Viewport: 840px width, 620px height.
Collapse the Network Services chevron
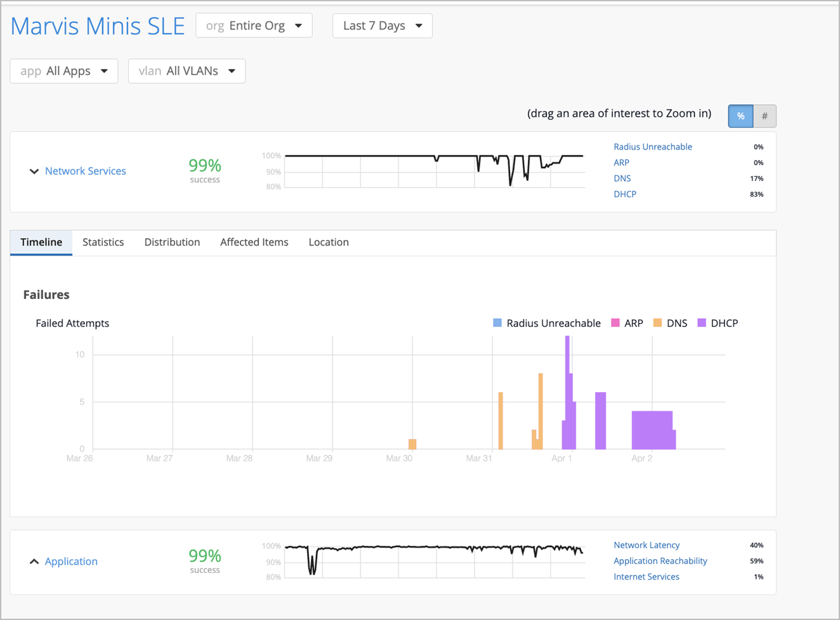point(34,171)
